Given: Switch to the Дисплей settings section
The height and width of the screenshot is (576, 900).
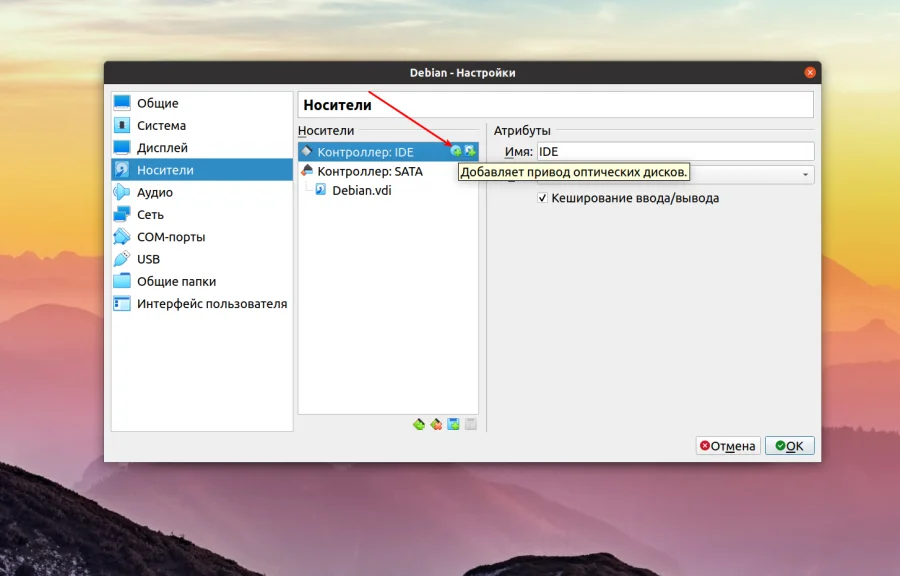Looking at the screenshot, I should 160,148.
